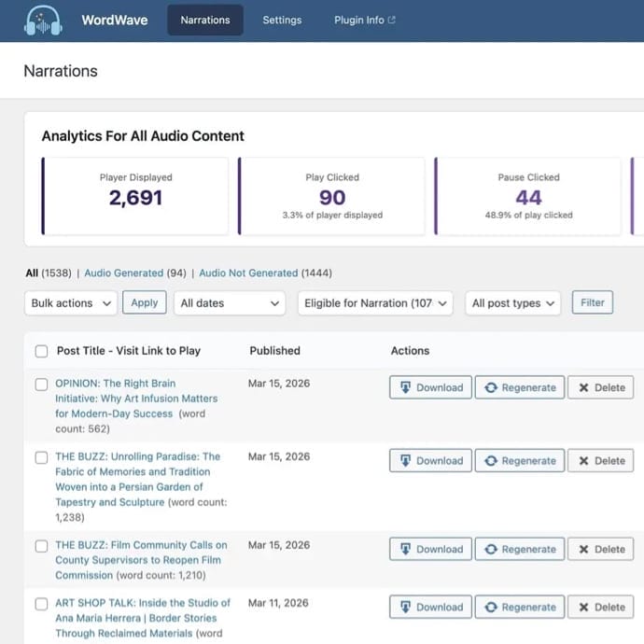Filter by the Audio Generated link
644x644 pixels.
(124, 273)
